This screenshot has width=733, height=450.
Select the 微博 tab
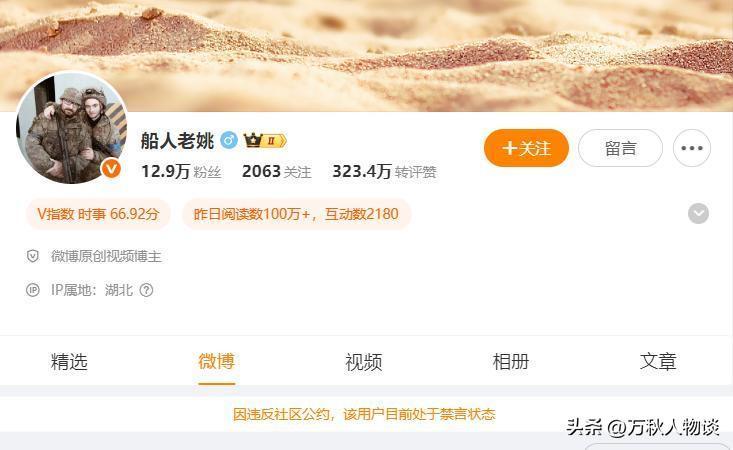click(216, 362)
